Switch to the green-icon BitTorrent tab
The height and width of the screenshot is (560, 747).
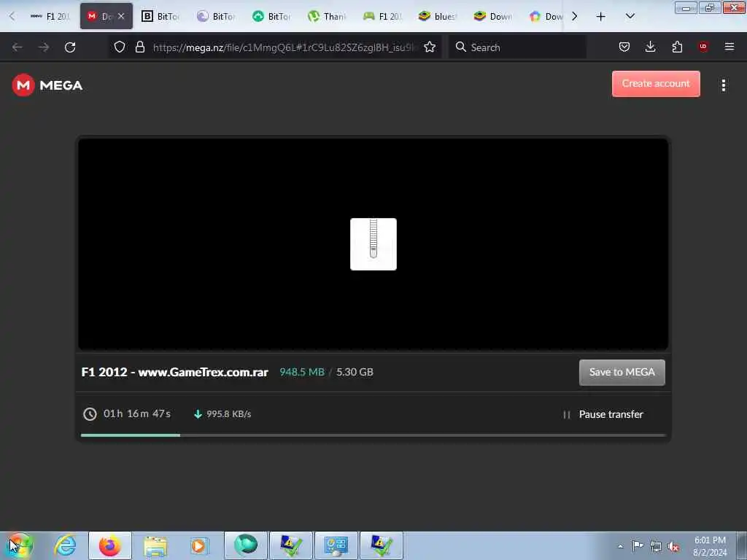tap(271, 16)
